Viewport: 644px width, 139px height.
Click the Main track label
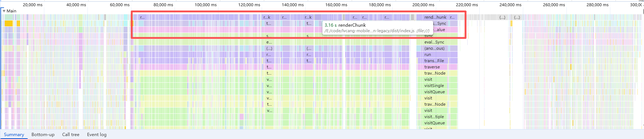click(11, 11)
